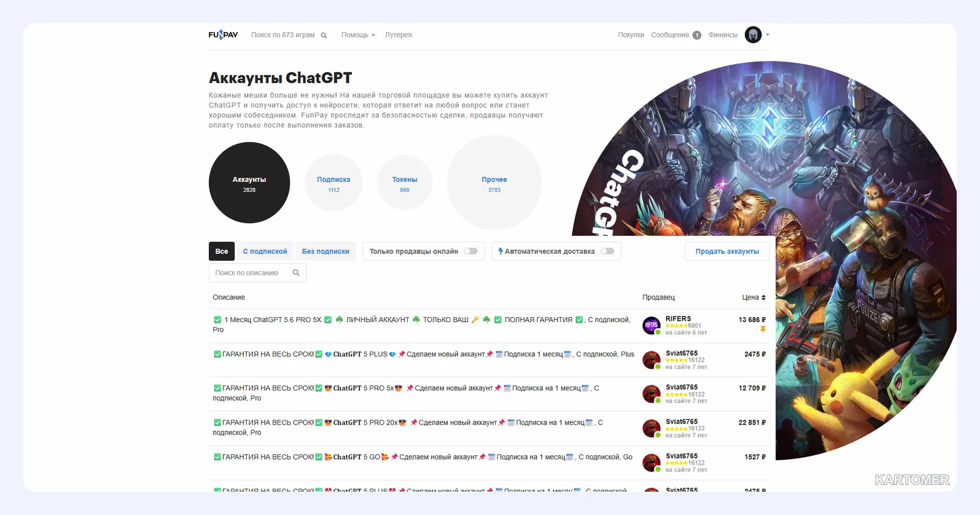Open the FunPay logo home link
The image size is (980, 515).
[x=223, y=35]
